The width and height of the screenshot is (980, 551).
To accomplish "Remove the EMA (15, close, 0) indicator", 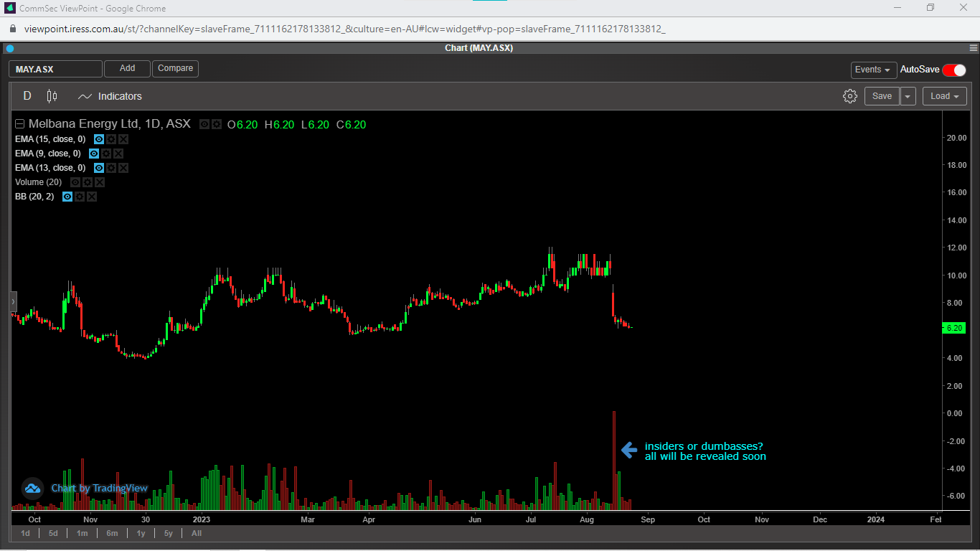I will [x=123, y=139].
